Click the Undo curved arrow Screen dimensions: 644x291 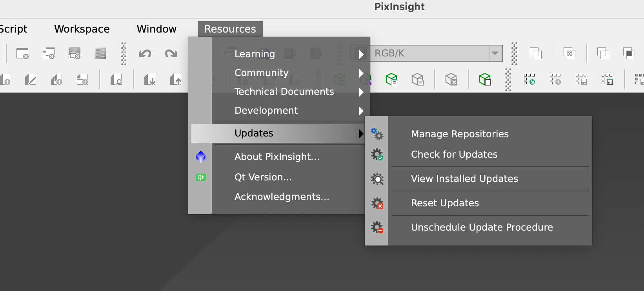(145, 53)
